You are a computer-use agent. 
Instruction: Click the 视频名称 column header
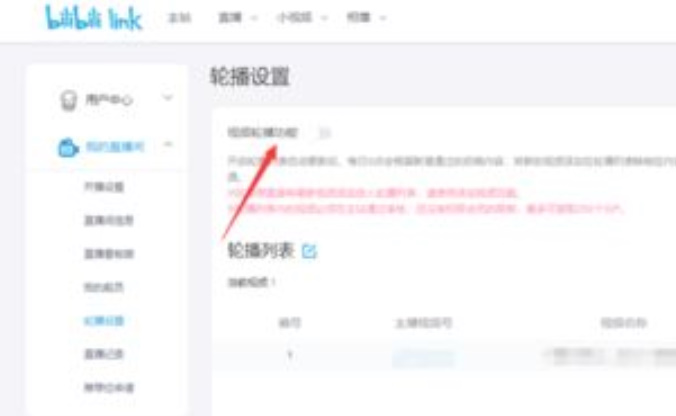click(x=623, y=322)
